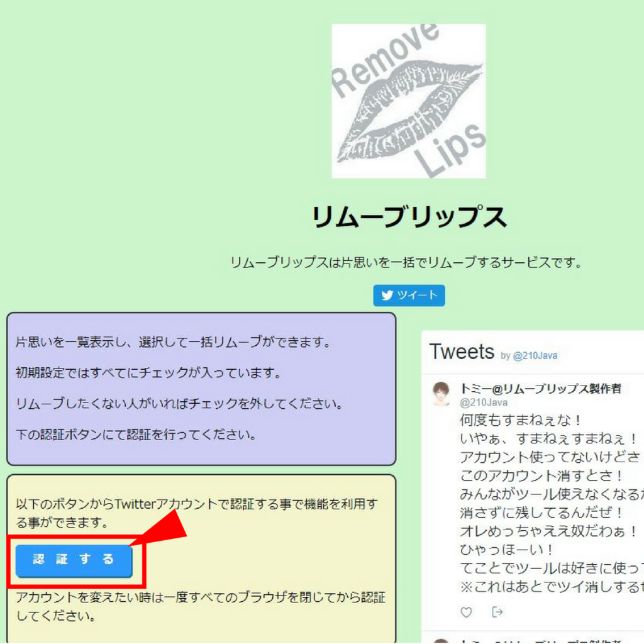Open the トミー@リムーブリップス製作者 author name link
This screenshot has width=644, height=644.
pyautogui.click(x=540, y=388)
